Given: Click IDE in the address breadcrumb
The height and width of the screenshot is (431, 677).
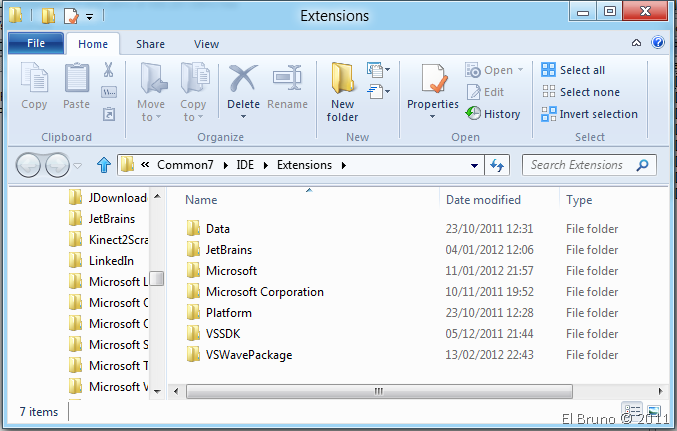Looking at the screenshot, I should pos(245,165).
